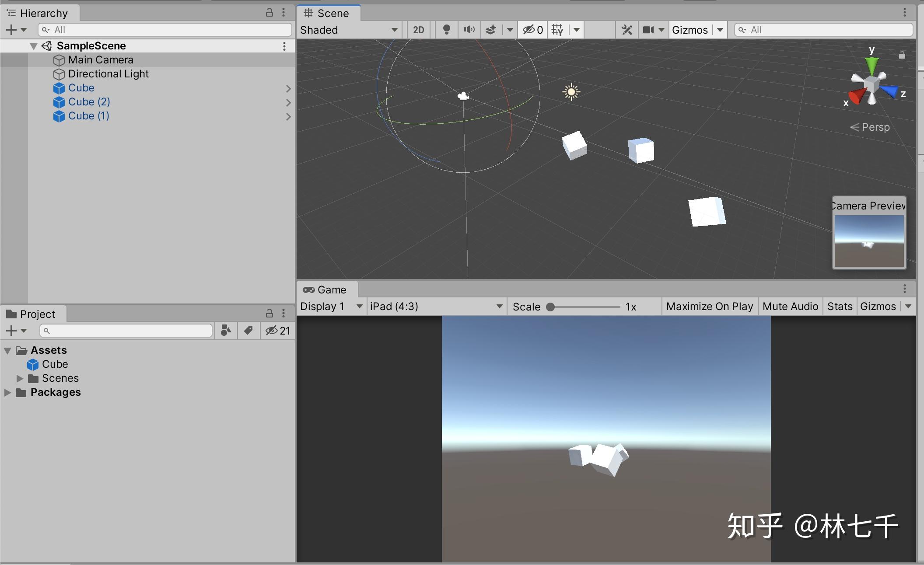
Task: Toggle the scene lighting icon
Action: [446, 29]
